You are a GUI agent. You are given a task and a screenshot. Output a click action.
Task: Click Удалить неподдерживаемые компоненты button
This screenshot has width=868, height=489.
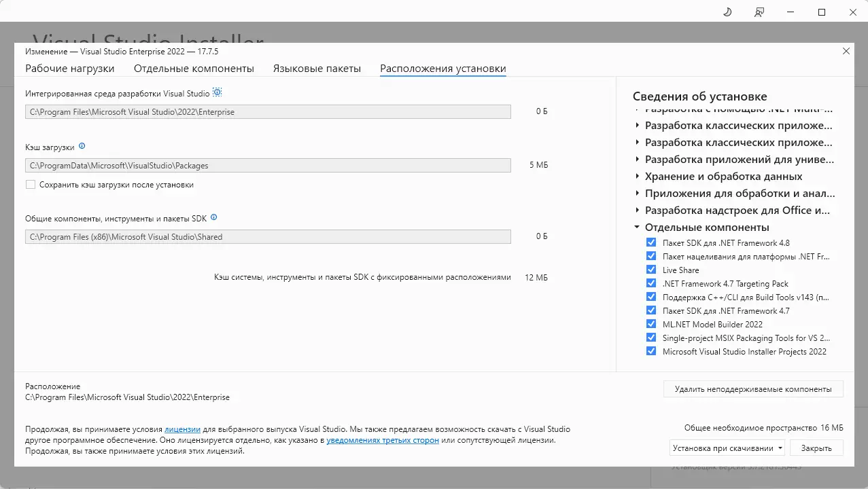pos(753,389)
